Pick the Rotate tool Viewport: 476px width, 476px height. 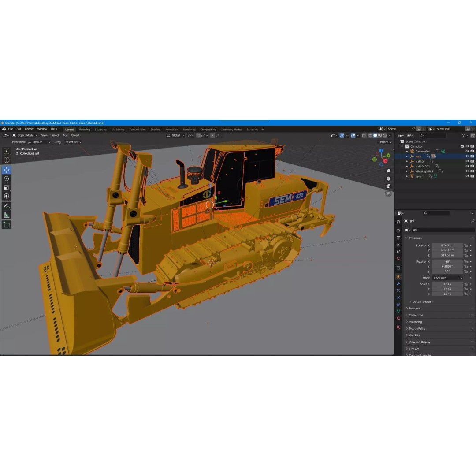pos(6,178)
